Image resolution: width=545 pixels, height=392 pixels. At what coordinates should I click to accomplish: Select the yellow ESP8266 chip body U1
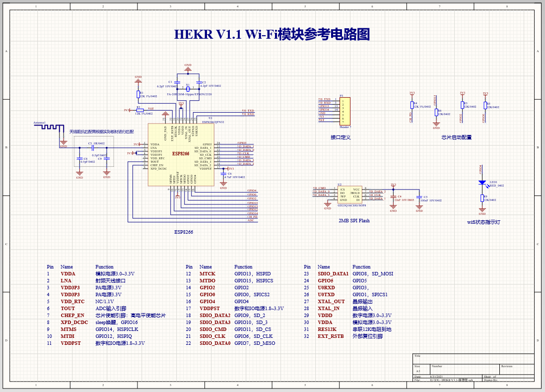coord(181,155)
